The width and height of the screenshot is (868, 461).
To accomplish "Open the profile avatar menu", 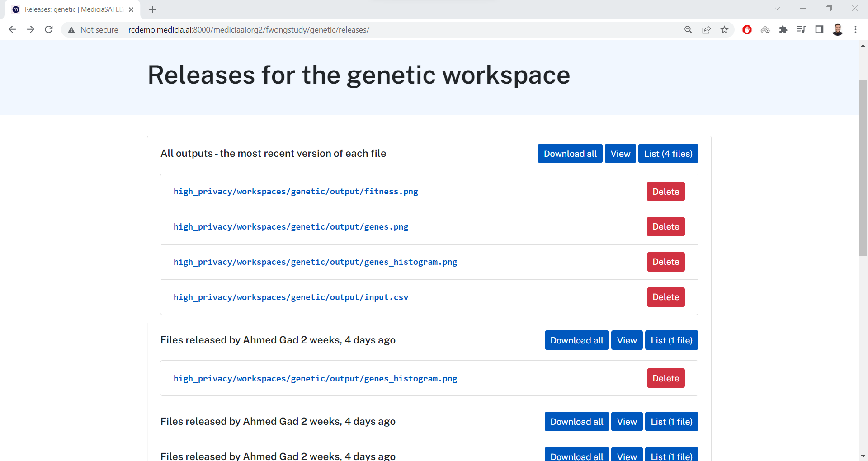I will pyautogui.click(x=837, y=30).
